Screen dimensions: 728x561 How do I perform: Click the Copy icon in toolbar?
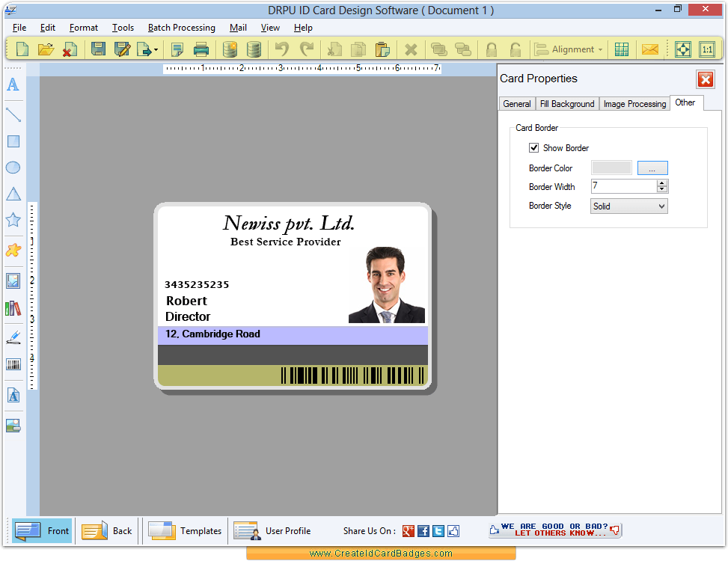[358, 49]
